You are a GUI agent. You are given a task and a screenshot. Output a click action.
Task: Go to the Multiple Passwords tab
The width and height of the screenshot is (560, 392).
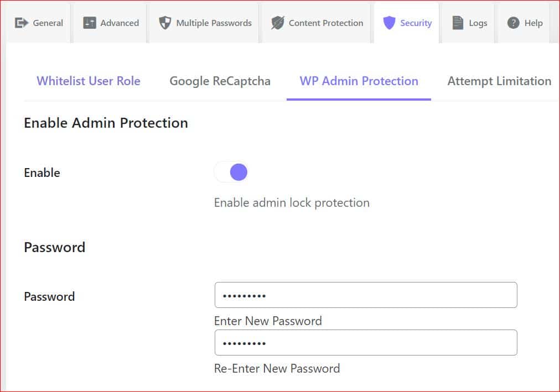pos(204,22)
